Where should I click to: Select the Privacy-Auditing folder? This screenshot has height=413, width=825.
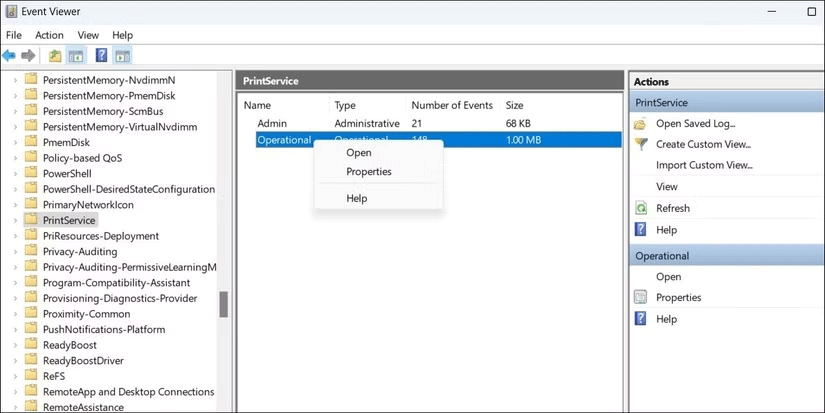point(79,252)
